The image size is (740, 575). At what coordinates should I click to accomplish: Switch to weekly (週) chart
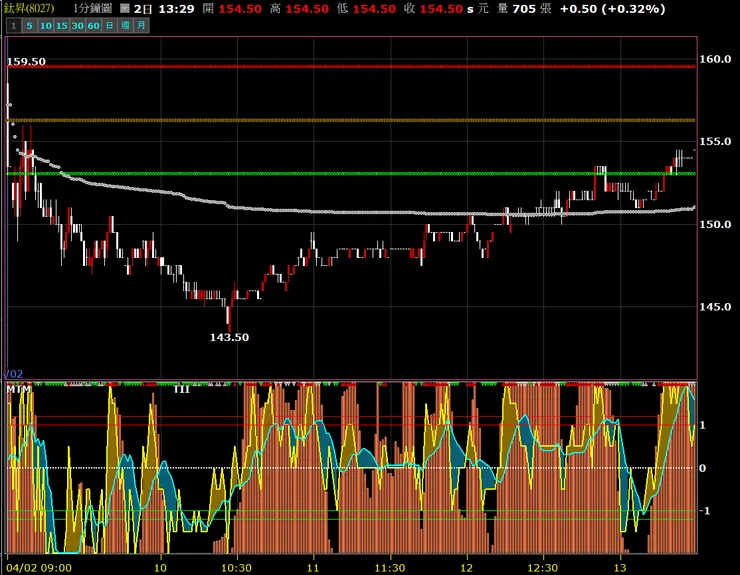(x=126, y=25)
